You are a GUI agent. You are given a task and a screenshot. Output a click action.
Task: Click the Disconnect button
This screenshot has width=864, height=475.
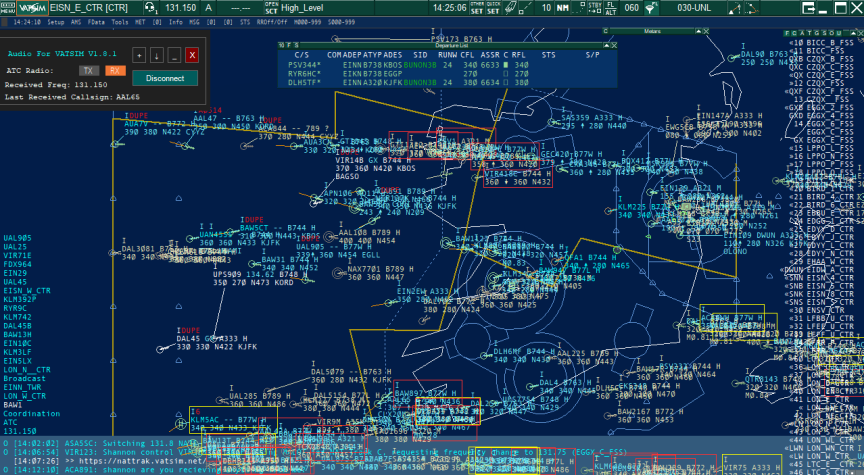coord(165,78)
